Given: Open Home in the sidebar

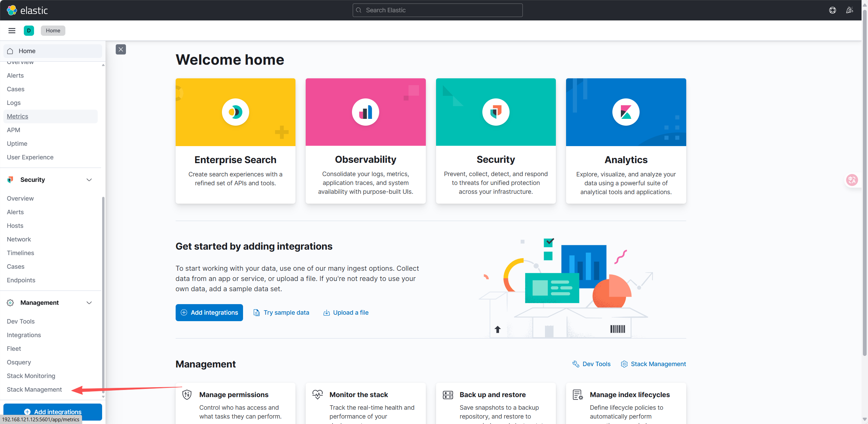Looking at the screenshot, I should tap(53, 51).
